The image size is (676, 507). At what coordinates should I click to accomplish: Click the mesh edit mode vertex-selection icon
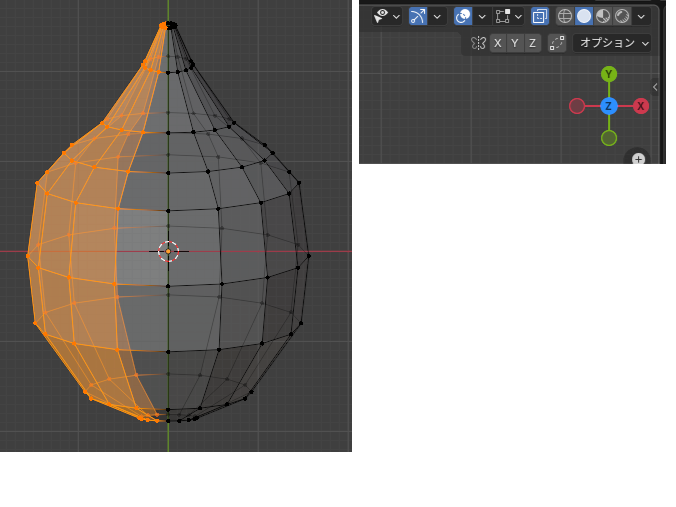504,16
